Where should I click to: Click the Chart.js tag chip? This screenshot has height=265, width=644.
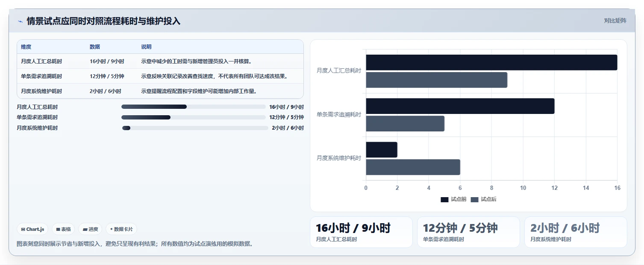(x=33, y=229)
